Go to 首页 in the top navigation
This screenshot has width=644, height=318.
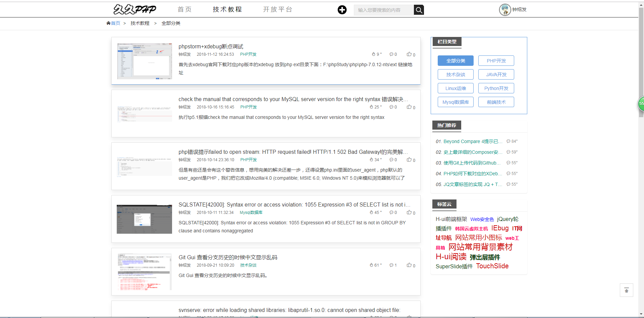(184, 9)
